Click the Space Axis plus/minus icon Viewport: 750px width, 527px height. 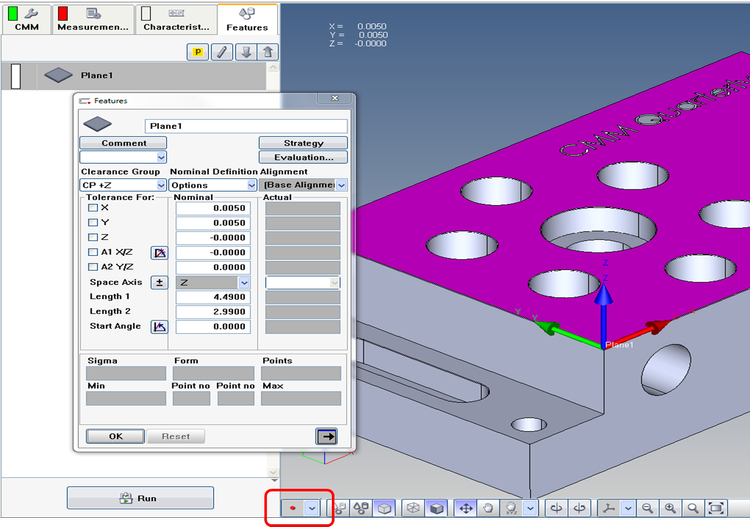click(159, 283)
